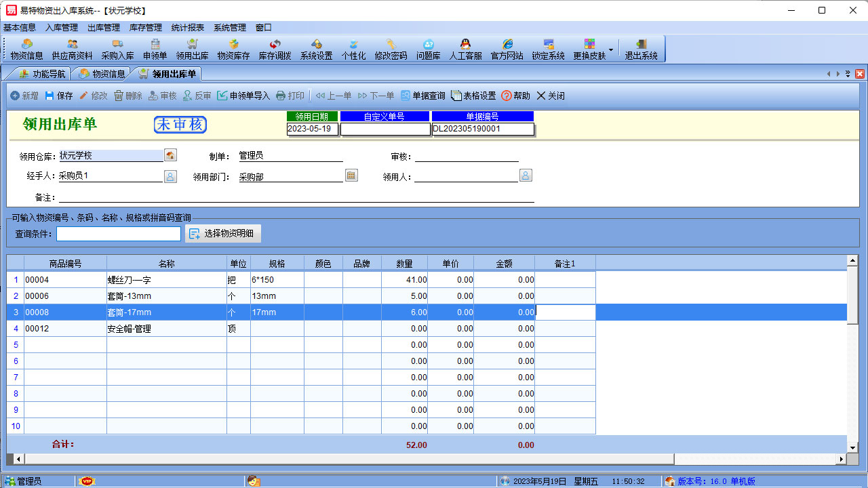
Task: Open the 领用部门 department picker
Action: click(x=351, y=175)
